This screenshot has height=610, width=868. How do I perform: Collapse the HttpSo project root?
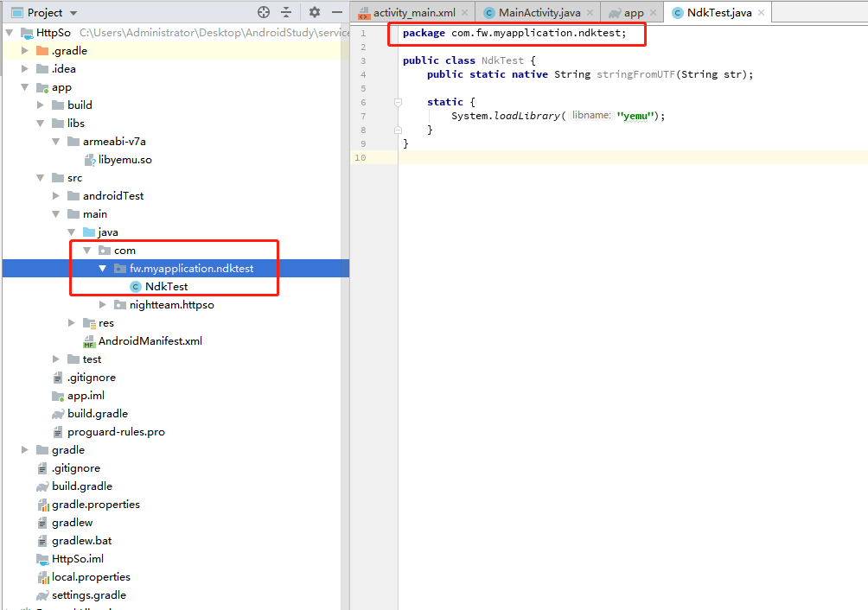tap(10, 33)
